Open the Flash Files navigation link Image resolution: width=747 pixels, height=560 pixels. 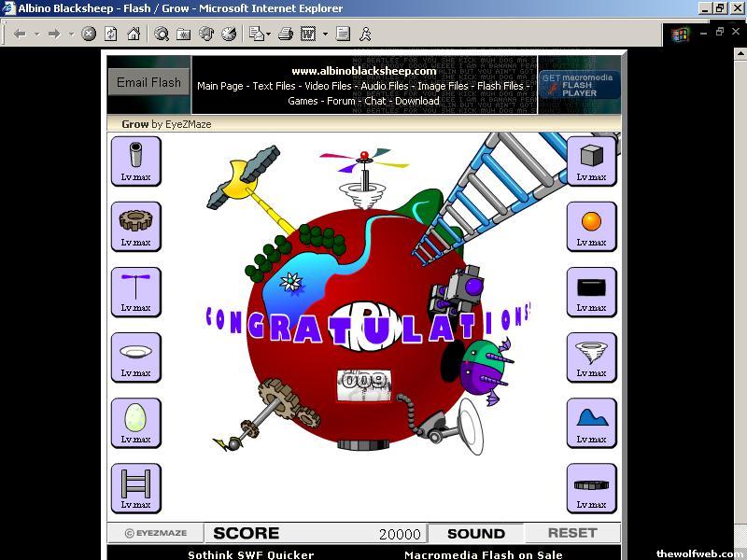(x=500, y=86)
